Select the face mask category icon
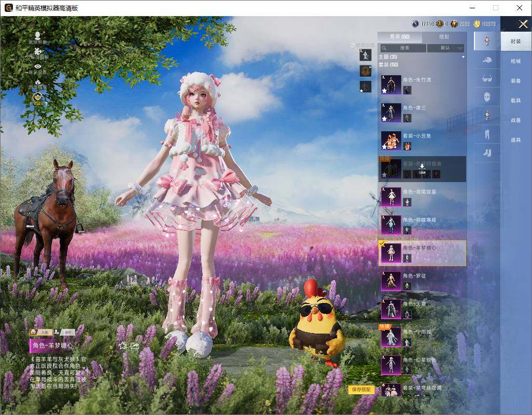This screenshot has height=415, width=532. click(487, 98)
